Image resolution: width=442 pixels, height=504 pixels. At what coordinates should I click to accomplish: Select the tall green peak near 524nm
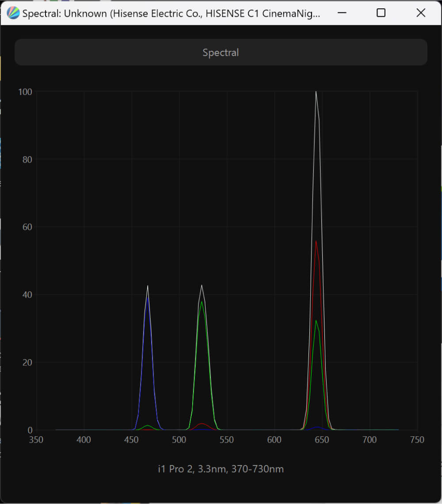202,302
